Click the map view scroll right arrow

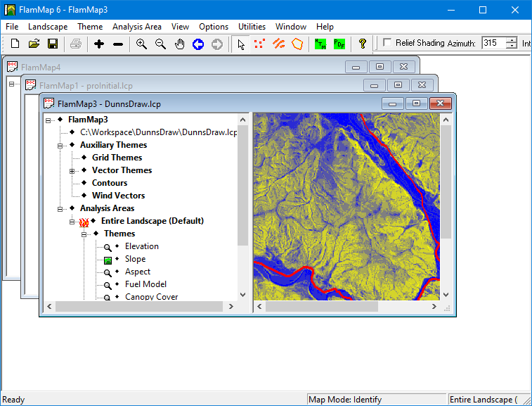(434, 307)
